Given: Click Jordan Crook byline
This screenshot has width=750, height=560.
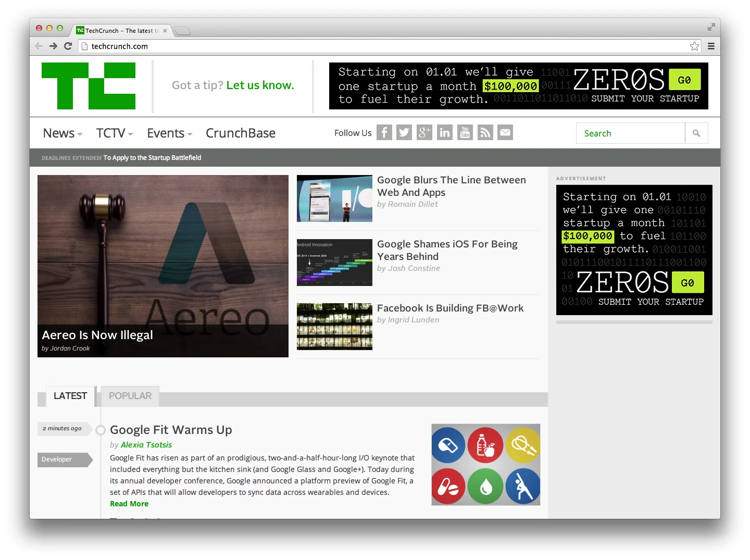Looking at the screenshot, I should (70, 349).
